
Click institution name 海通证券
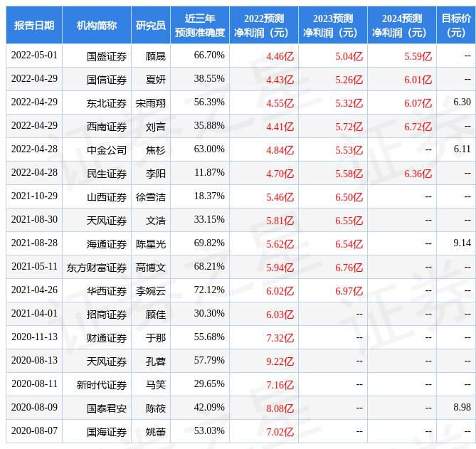pos(107,244)
